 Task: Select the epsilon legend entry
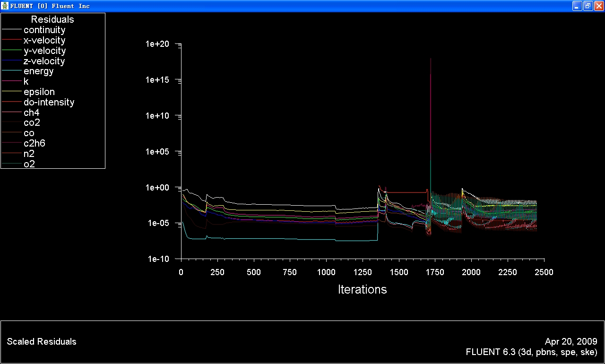39,92
